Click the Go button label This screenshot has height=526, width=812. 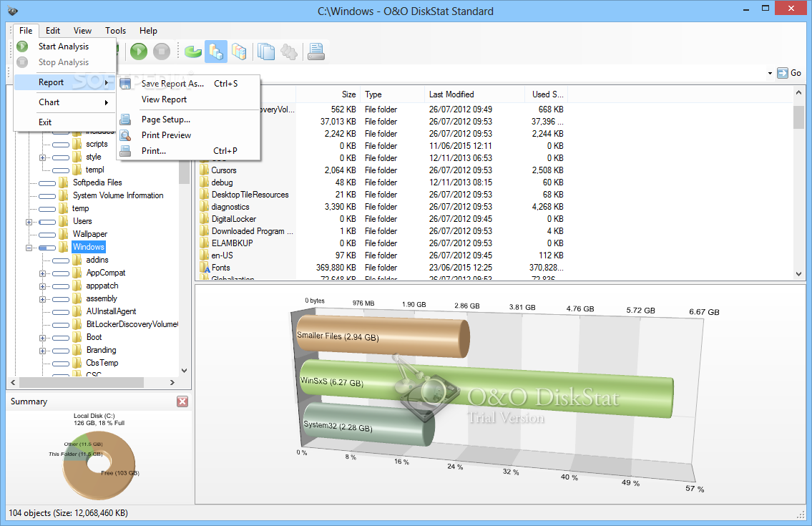click(x=796, y=73)
